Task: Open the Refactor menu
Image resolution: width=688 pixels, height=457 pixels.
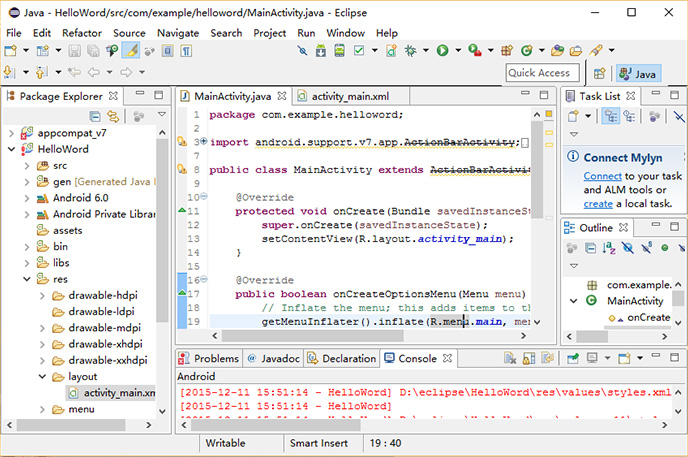Action: pyautogui.click(x=82, y=33)
